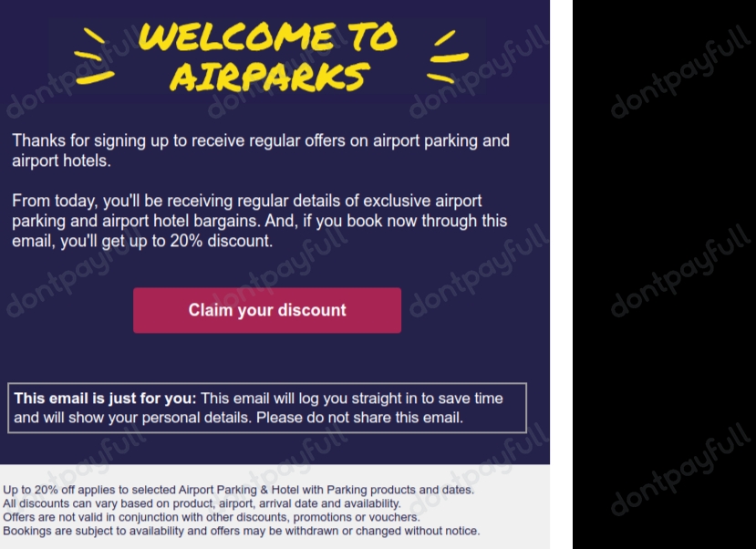Select the word AIRPARKS in the banner
756x549 pixels.
(x=269, y=78)
